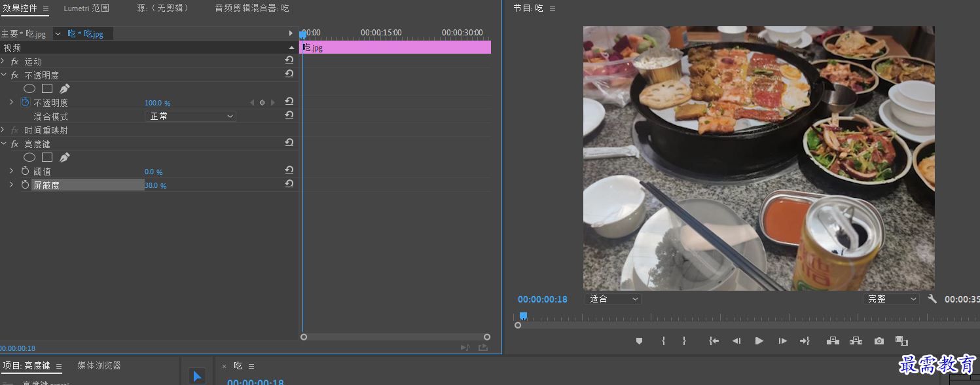Reset the 屏蔽度 parameter

[x=289, y=185]
